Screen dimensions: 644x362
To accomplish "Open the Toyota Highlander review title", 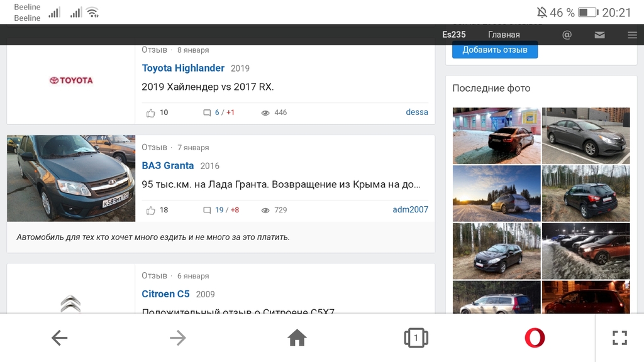I will [x=183, y=68].
